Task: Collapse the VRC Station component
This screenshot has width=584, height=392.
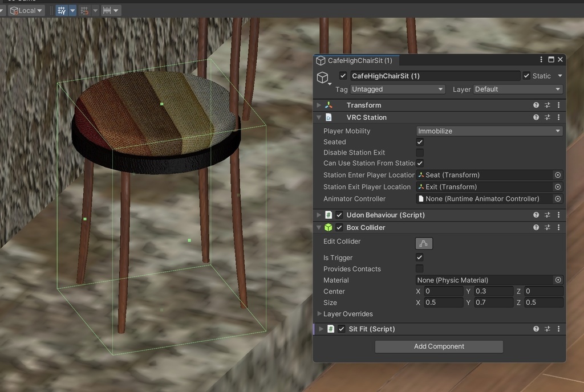Action: 319,117
